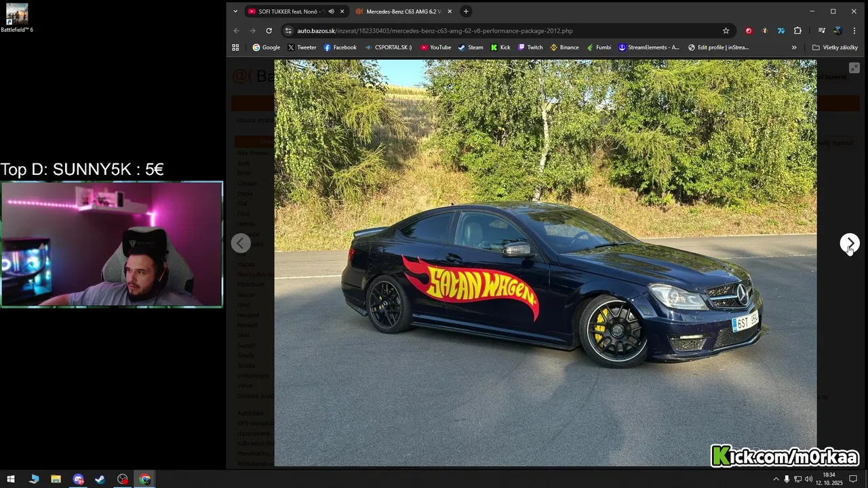Open a new browser tab
Viewport: 868px width, 488px height.
(466, 12)
